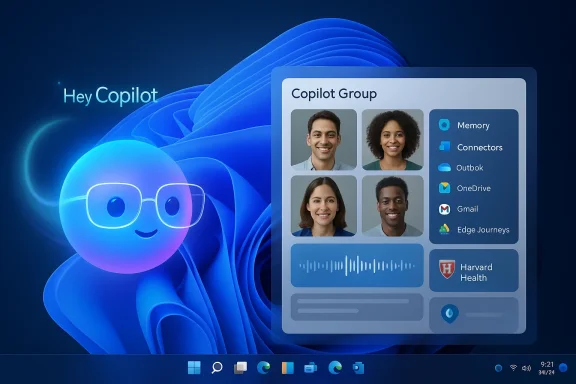This screenshot has width=576, height=384.
Task: Select the Edge Journeys label
Action: tap(483, 230)
